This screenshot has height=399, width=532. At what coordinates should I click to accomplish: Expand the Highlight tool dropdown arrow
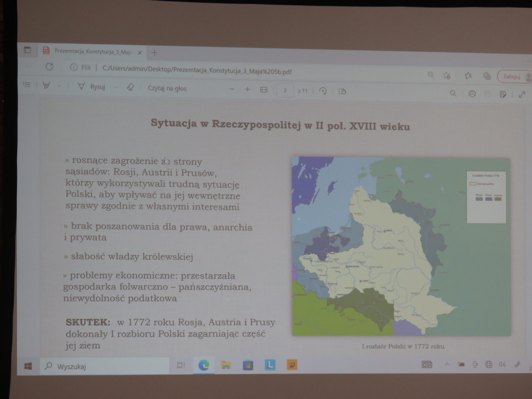click(x=59, y=86)
